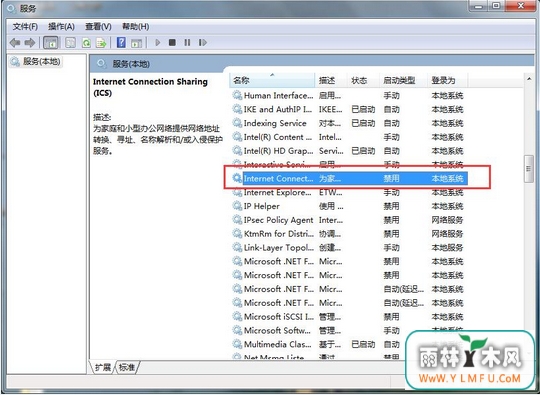
Task: Click the blue Help toolbar icon
Action: pyautogui.click(x=121, y=43)
